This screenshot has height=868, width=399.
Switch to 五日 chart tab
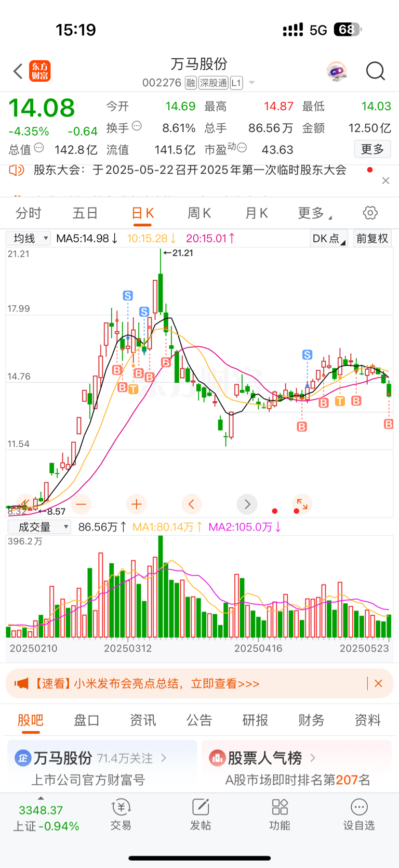[x=85, y=213]
